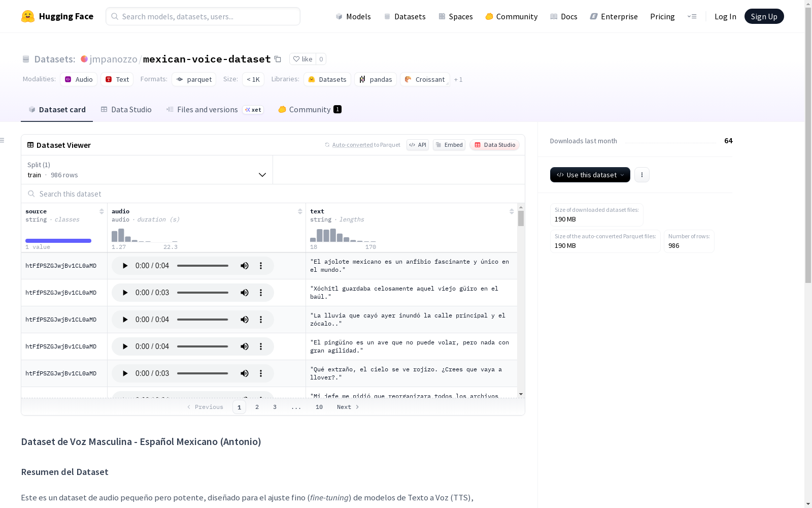
Task: Mute the 'Qué extraño' row audio
Action: pyautogui.click(x=245, y=373)
